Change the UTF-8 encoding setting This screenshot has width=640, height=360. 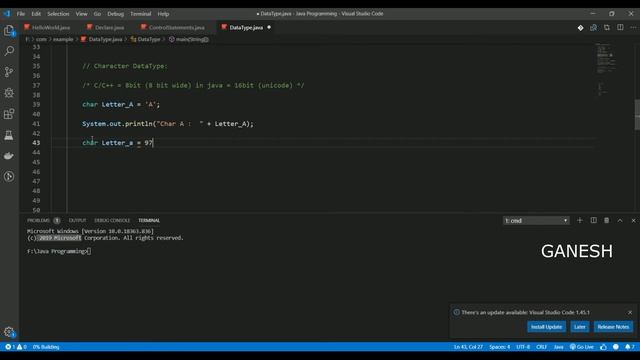(x=523, y=347)
